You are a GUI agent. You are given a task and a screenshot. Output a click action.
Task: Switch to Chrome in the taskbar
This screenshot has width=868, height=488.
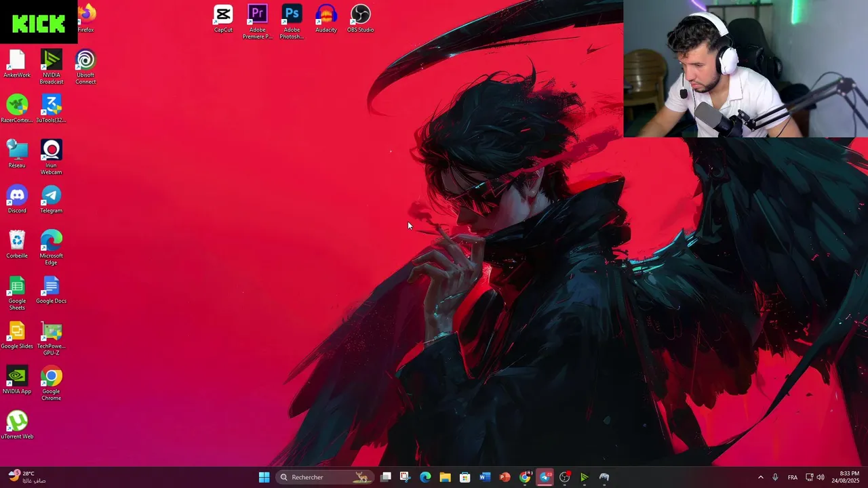(525, 477)
